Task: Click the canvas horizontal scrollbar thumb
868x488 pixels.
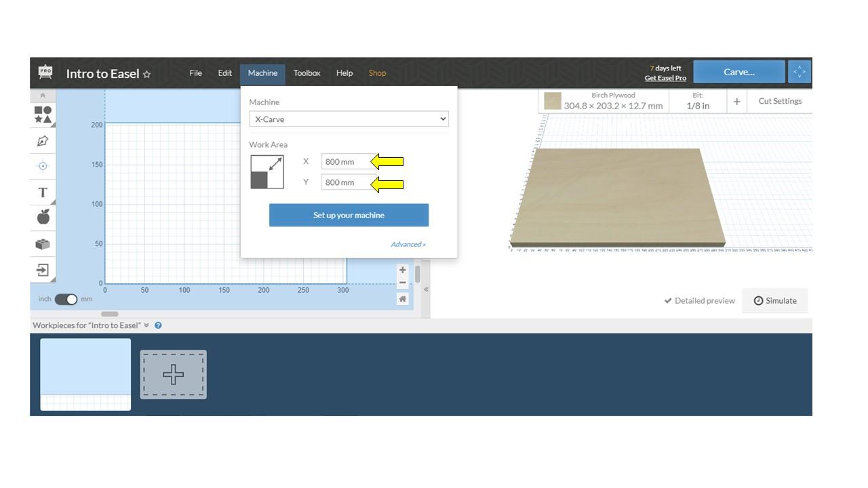Action: [x=110, y=314]
